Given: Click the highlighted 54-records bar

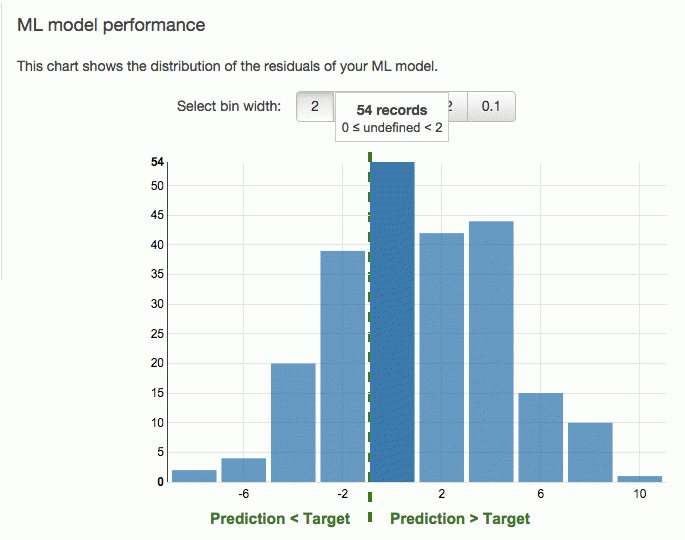Looking at the screenshot, I should [392, 322].
